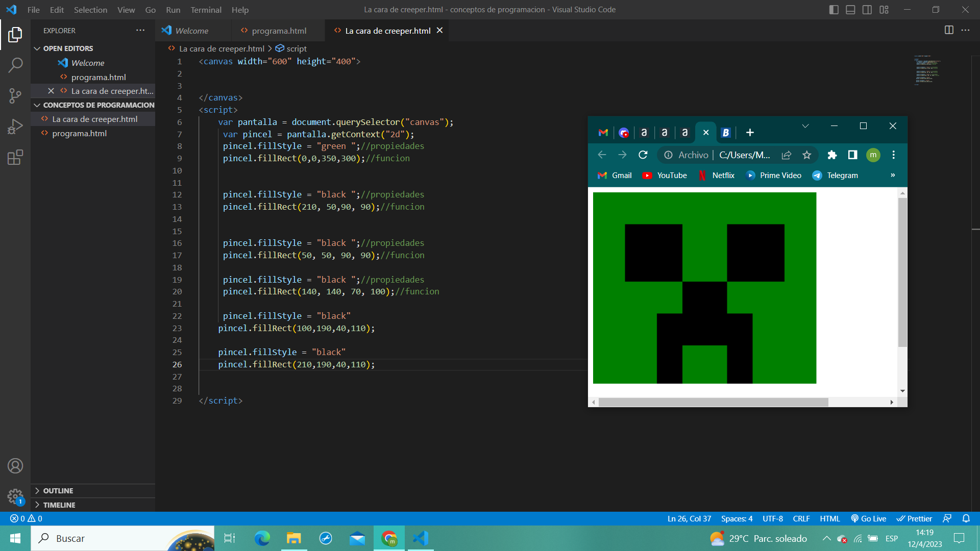Open Chrome three-dot menu
Viewport: 980px width, 551px height.
pos(893,155)
